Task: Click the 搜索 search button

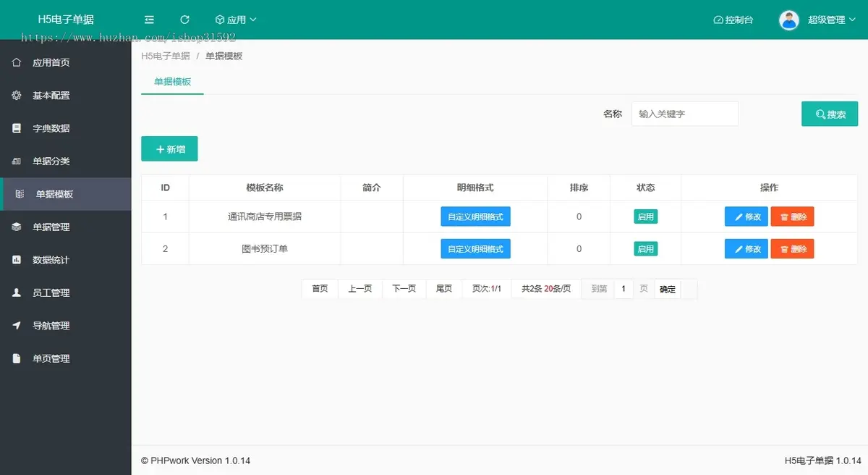Action: pos(829,114)
